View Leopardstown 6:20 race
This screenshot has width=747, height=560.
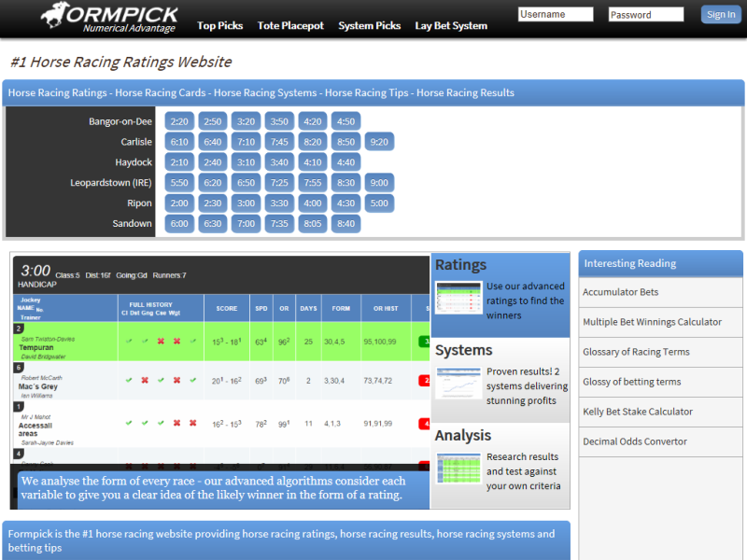coord(213,183)
